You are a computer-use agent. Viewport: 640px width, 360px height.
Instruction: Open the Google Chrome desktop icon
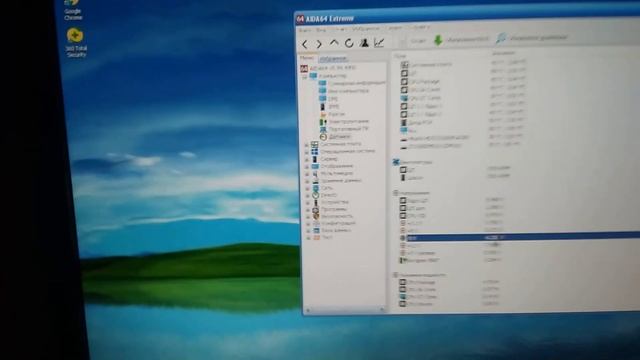[x=73, y=10]
